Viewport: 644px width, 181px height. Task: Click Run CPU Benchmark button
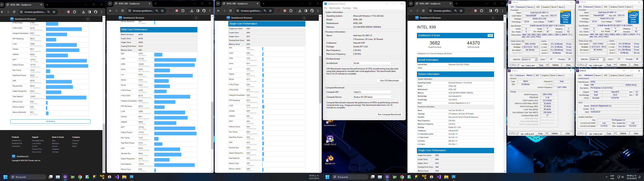pos(389,80)
